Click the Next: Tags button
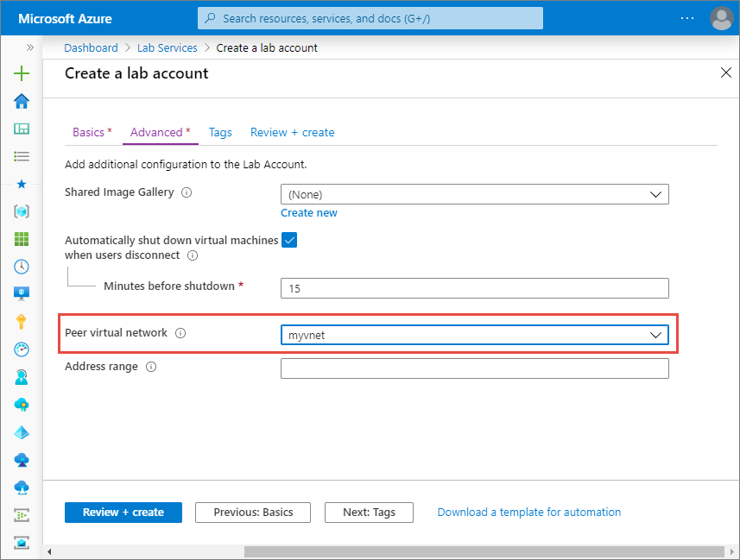 [369, 513]
